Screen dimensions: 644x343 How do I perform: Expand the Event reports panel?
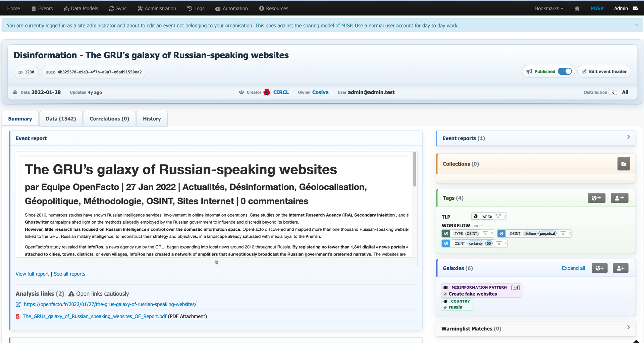[x=629, y=137]
